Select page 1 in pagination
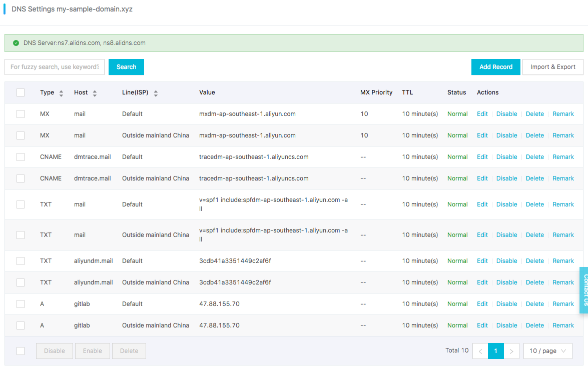The image size is (588, 368). click(496, 351)
